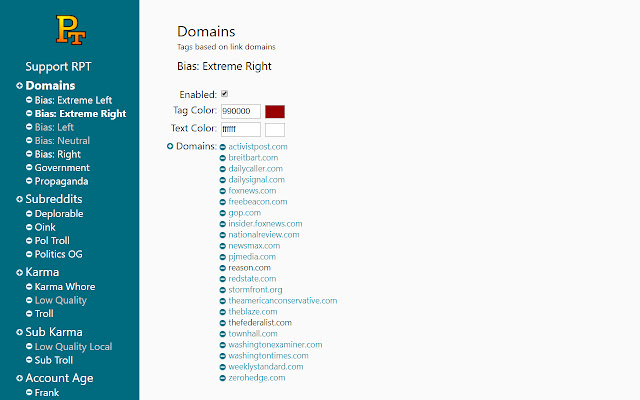Remove theblaze.com with its minus icon
Screen dimensions: 640x400
pos(223,312)
